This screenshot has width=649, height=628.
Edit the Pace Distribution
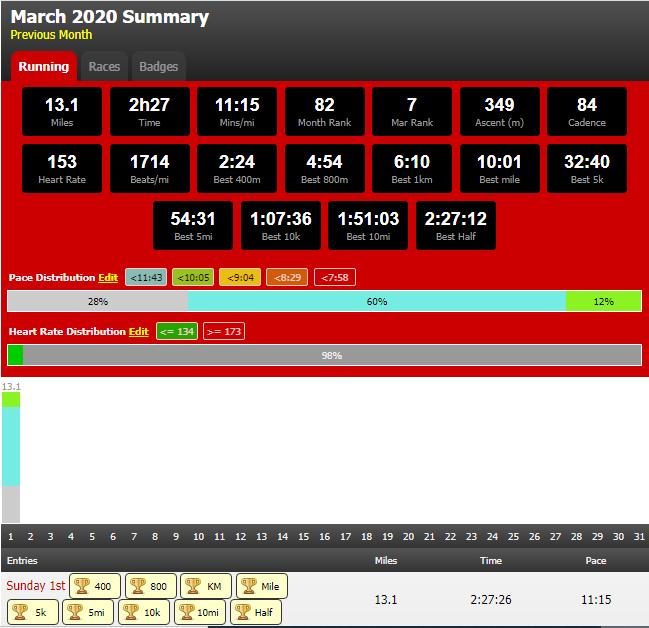(108, 277)
